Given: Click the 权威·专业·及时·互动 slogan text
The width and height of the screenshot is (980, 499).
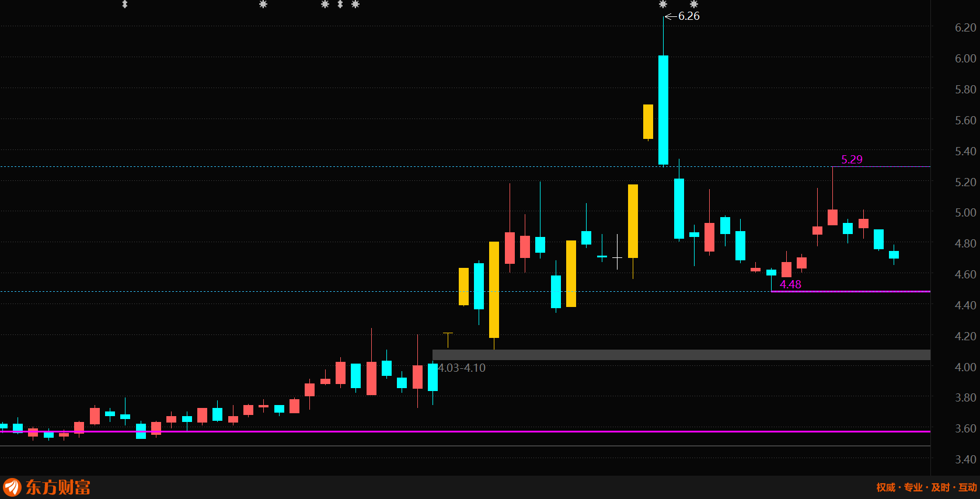Looking at the screenshot, I should pos(926,487).
